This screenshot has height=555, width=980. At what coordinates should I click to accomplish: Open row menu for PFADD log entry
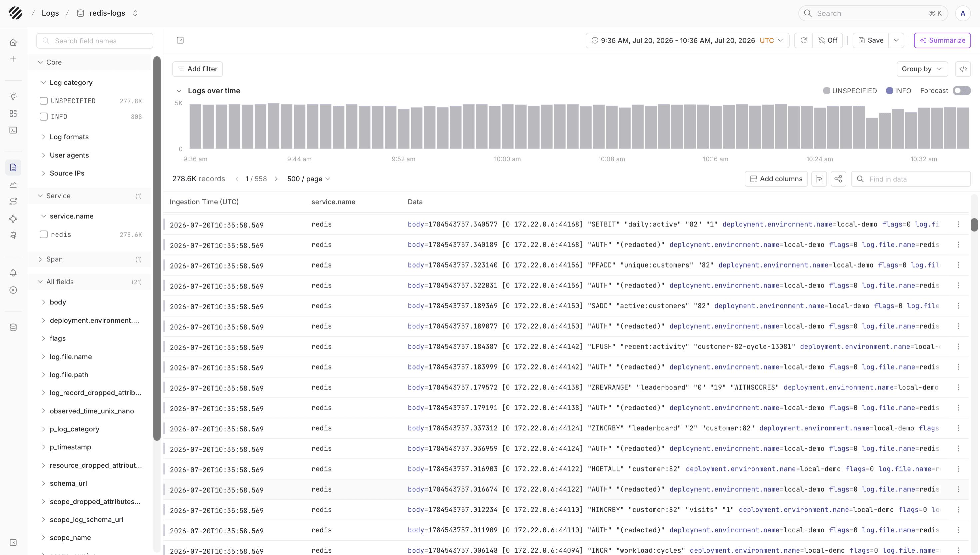(959, 265)
